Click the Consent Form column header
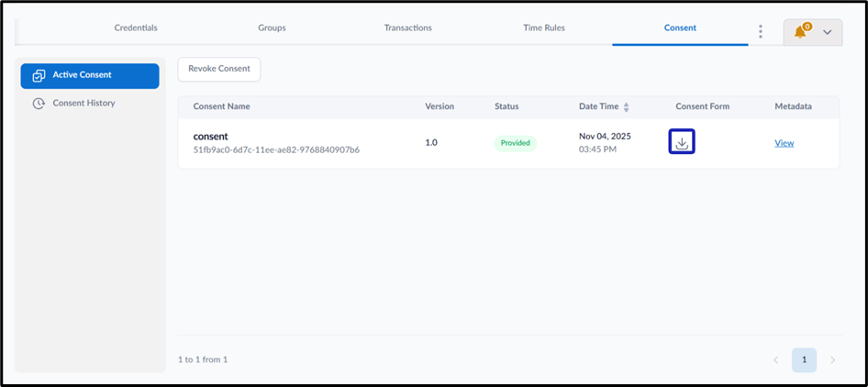The width and height of the screenshot is (868, 387). (703, 106)
